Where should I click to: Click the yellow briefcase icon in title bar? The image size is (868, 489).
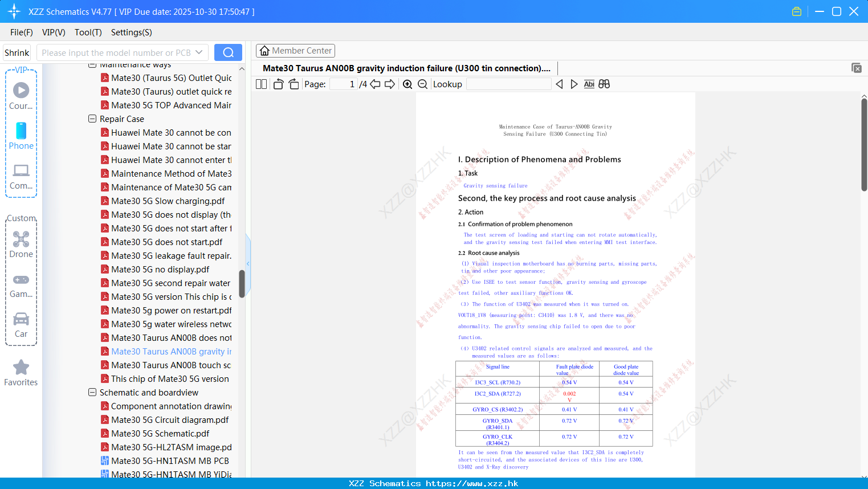[x=797, y=11]
